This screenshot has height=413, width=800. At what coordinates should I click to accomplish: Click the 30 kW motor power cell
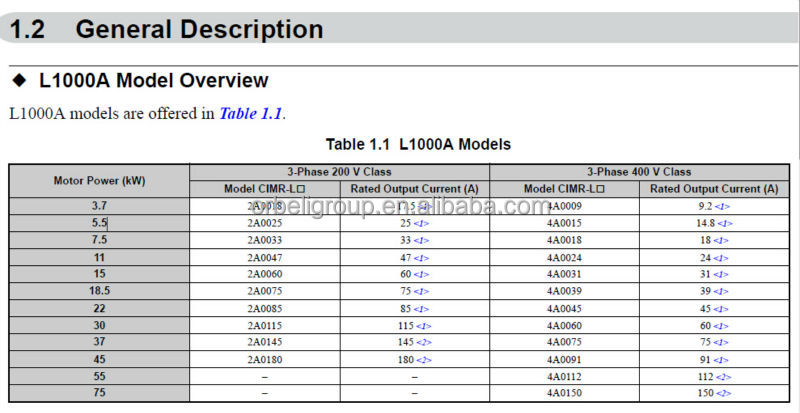pyautogui.click(x=99, y=325)
